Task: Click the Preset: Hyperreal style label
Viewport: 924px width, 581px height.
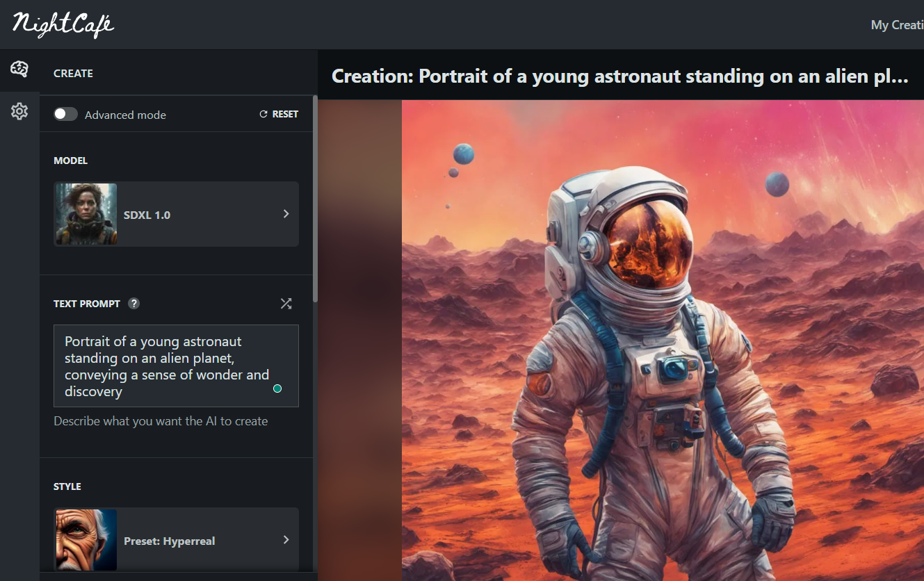Action: click(169, 541)
